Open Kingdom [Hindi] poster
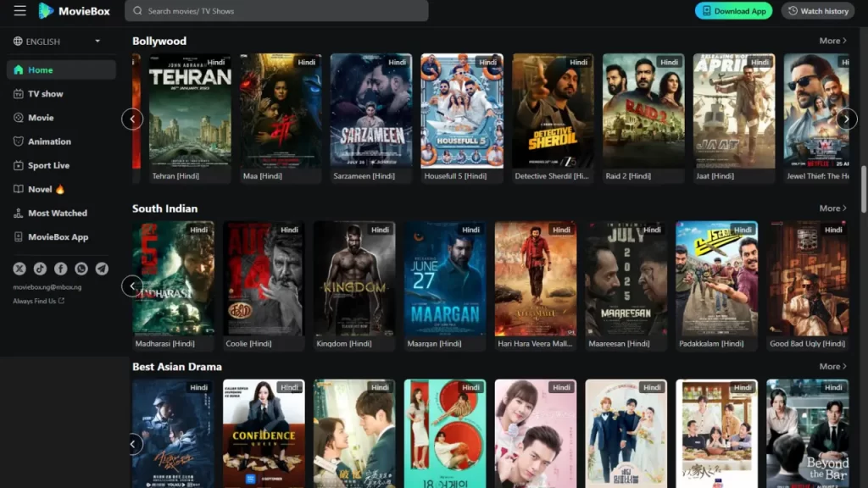Screen dimensions: 868x488 (354, 278)
